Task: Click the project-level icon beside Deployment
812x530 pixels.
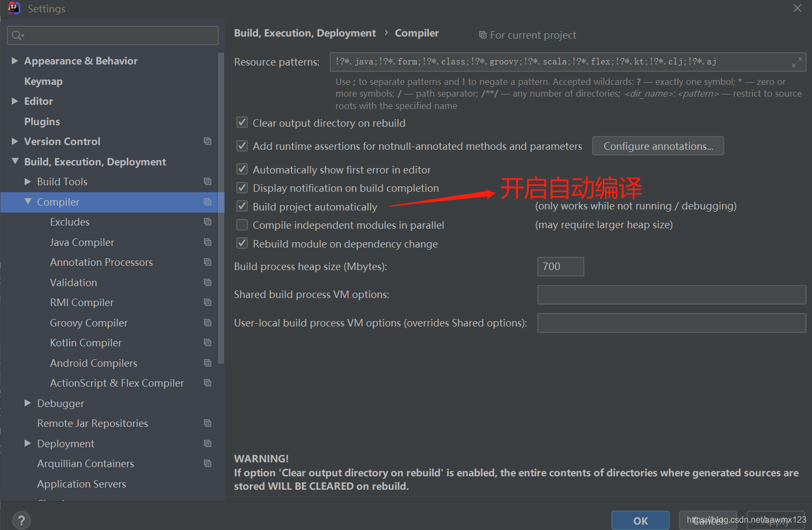Action: 208,444
